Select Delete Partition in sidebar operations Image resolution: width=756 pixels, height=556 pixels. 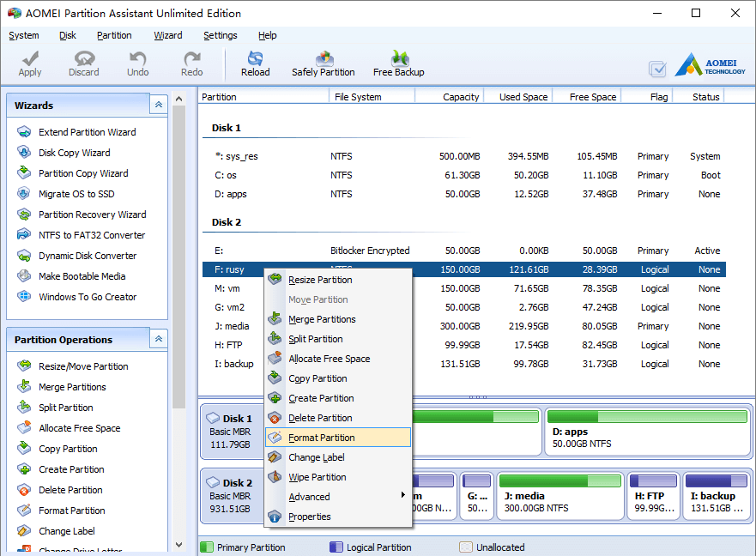pos(60,490)
